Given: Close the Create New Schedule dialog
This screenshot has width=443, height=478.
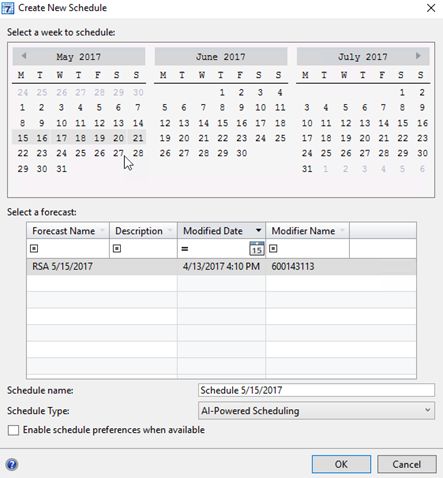Looking at the screenshot, I should click(x=431, y=8).
